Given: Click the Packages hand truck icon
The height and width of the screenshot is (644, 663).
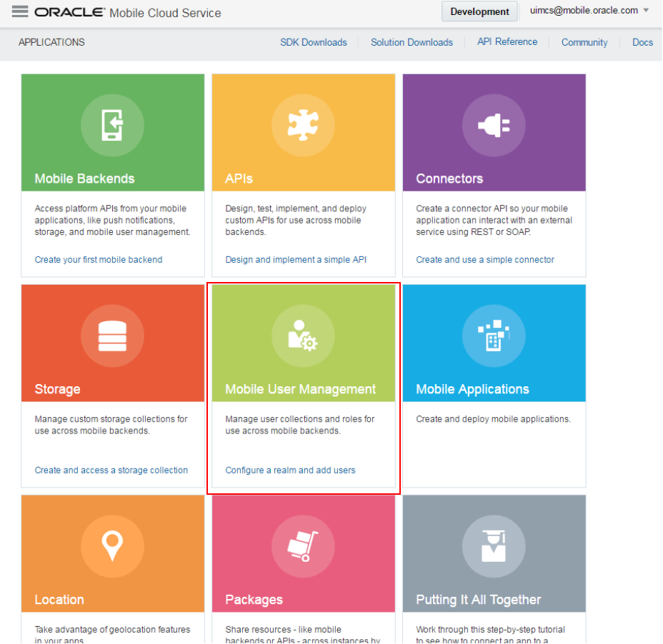Looking at the screenshot, I should coord(303,546).
